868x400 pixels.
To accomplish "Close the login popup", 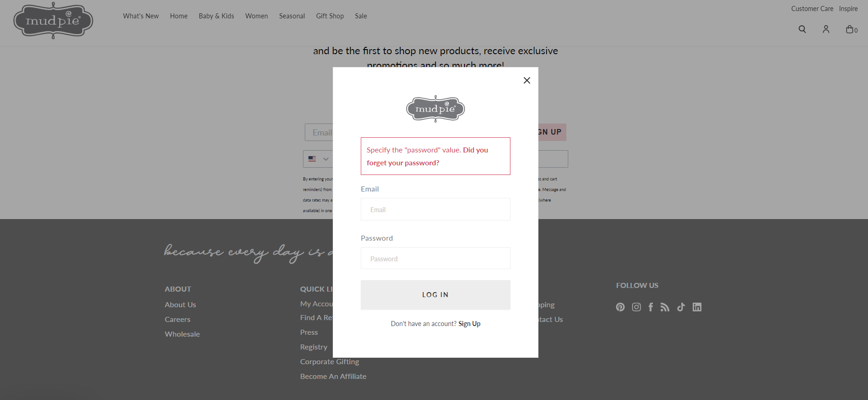I will [x=527, y=80].
